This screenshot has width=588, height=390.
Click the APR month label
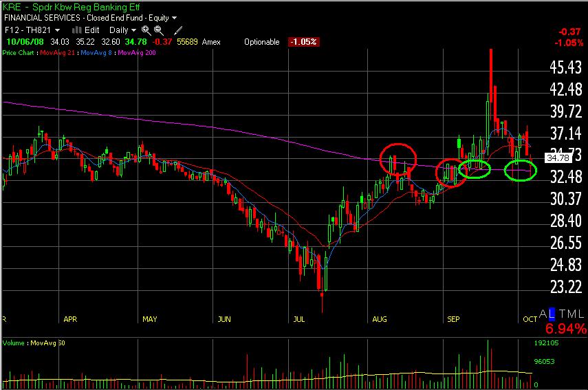70,319
